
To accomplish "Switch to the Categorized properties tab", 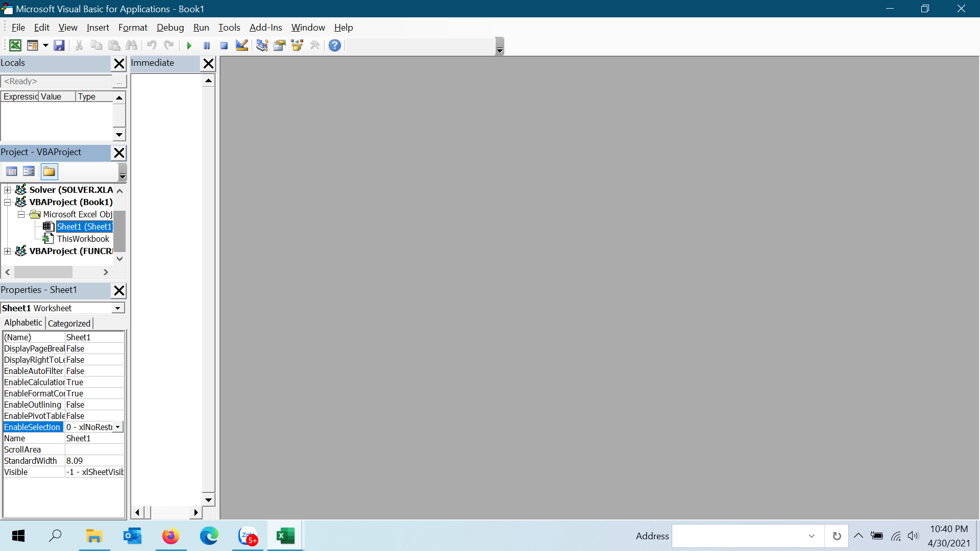I will (69, 323).
